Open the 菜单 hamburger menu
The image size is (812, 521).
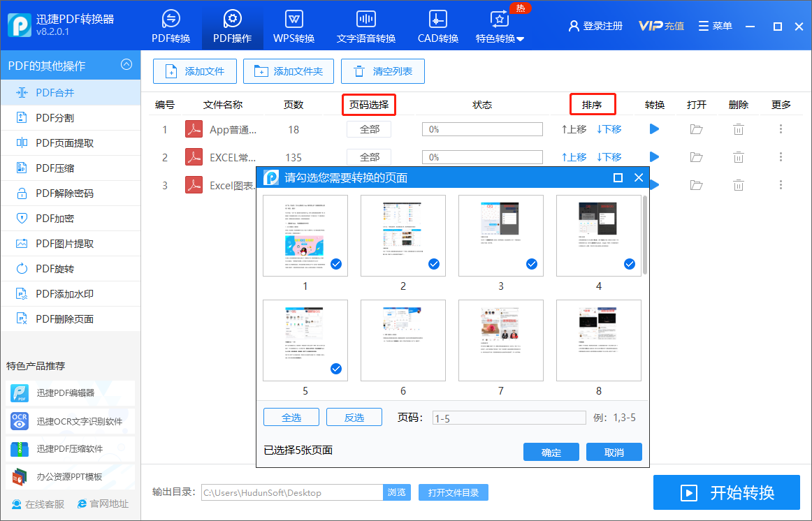click(715, 26)
